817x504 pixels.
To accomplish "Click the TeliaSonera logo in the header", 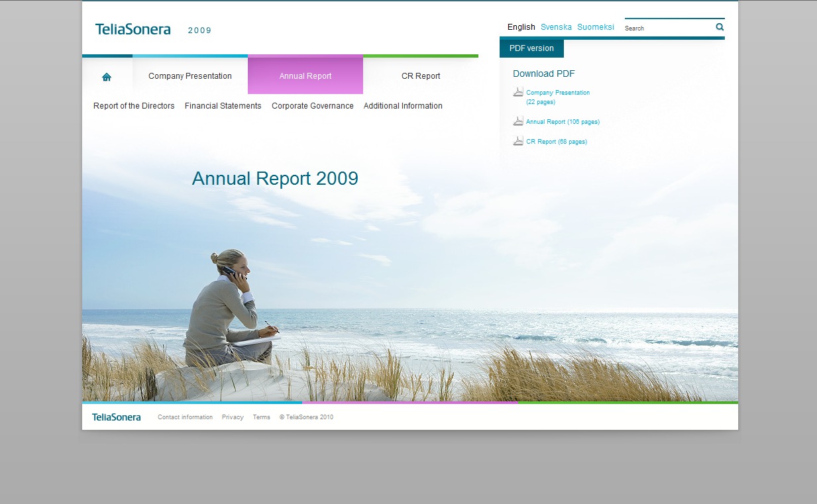I will point(133,30).
